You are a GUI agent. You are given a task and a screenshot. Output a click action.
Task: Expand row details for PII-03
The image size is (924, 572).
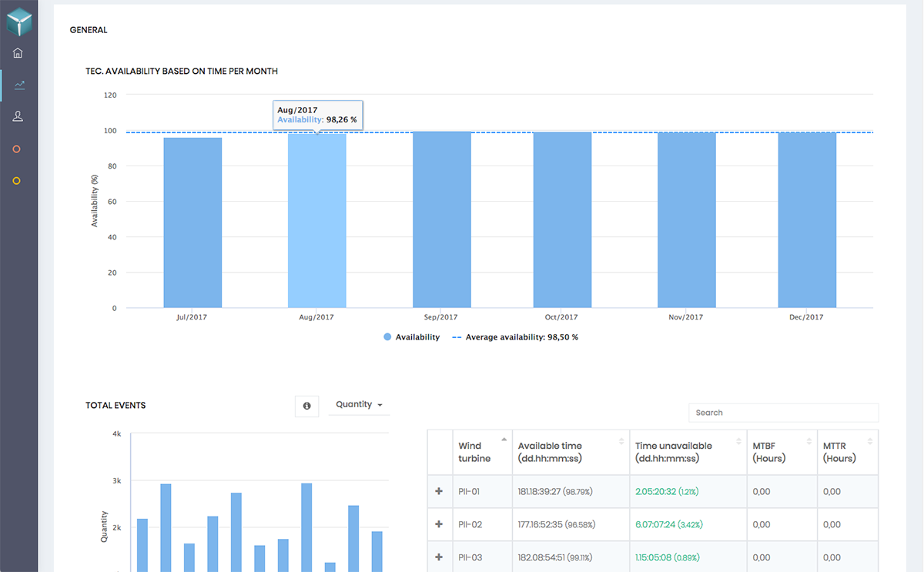[439, 557]
